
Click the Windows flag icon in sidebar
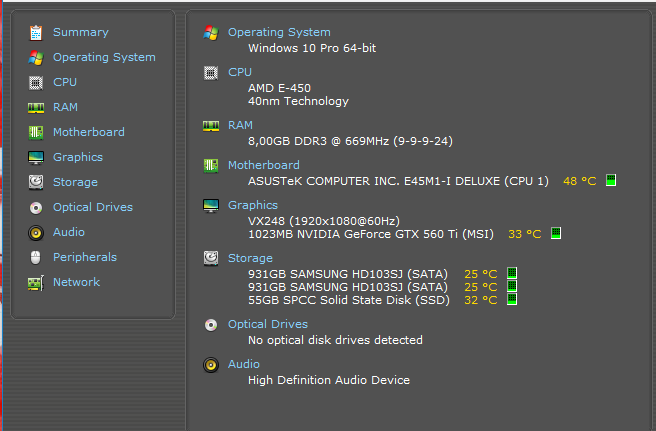36,57
